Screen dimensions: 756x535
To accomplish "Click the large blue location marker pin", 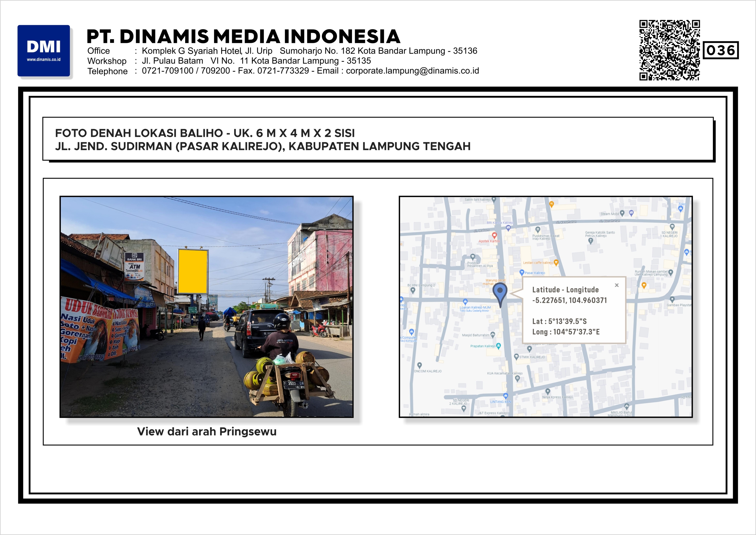I will [x=500, y=295].
